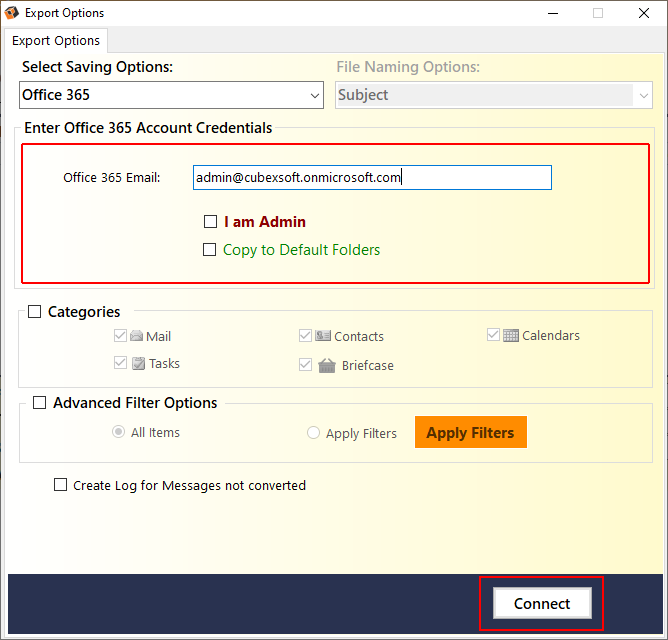668x640 pixels.
Task: Enable the I am Admin checkbox
Action: (x=210, y=222)
